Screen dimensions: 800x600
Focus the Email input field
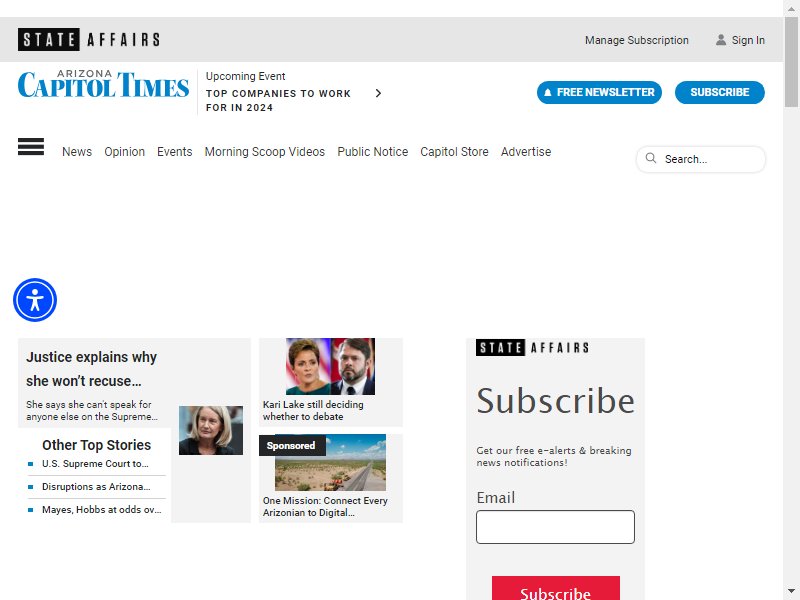pos(555,527)
